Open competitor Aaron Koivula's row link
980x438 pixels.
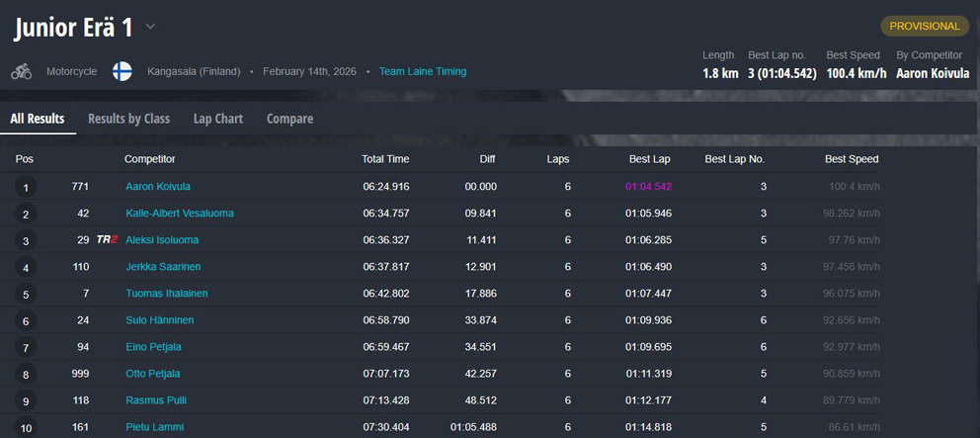[x=158, y=187]
